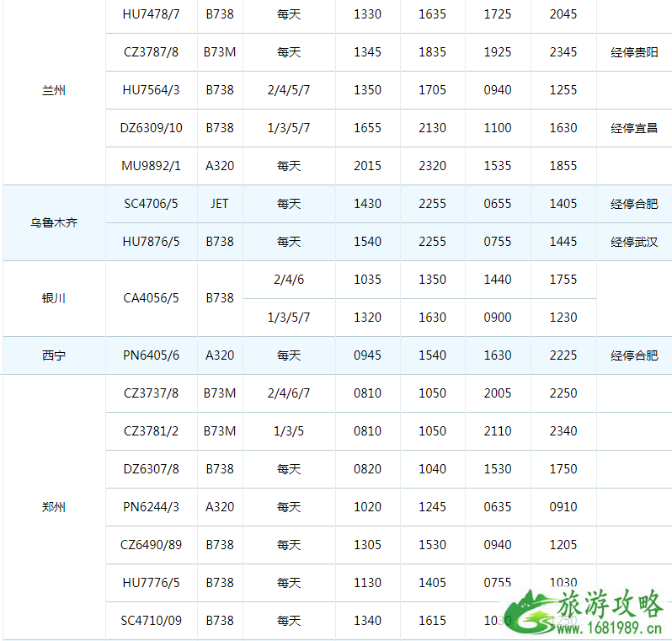Click flight number SC4706/5
Image resolution: width=672 pixels, height=641 pixels.
[151, 204]
